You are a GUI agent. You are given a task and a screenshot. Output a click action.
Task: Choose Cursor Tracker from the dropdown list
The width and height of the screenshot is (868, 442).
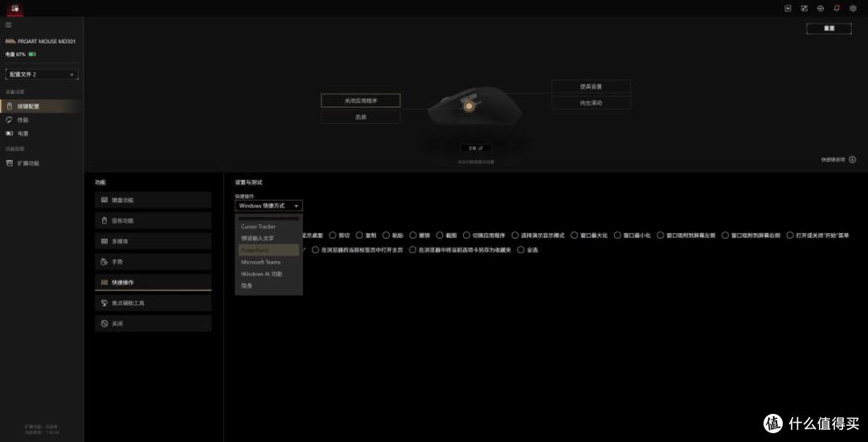coord(268,227)
